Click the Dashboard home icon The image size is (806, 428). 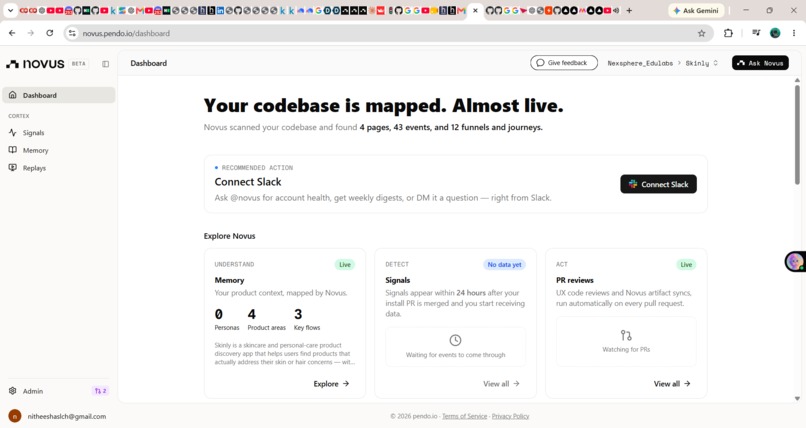point(13,95)
